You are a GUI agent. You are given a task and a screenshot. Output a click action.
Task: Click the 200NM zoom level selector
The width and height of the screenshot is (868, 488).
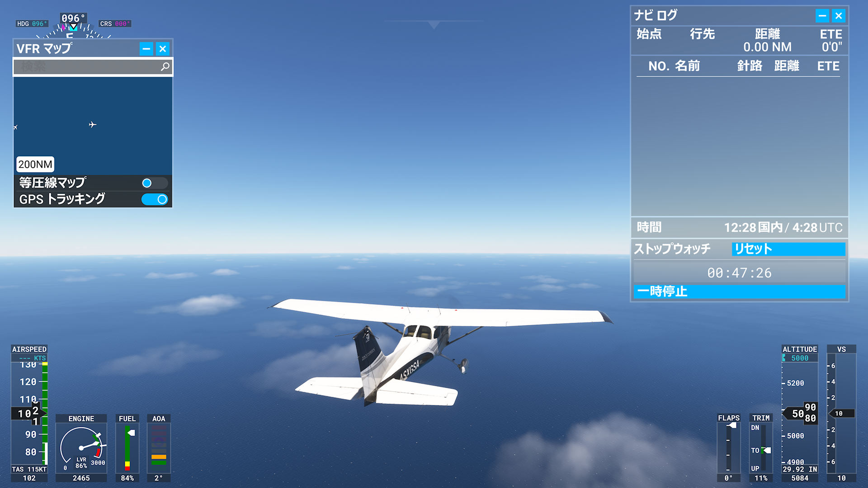(34, 164)
